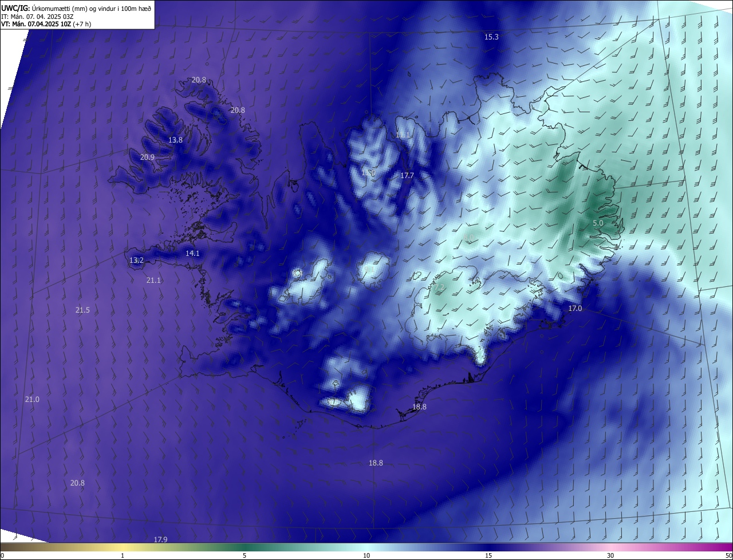Click the map value 8.0
Screen dimensions: 733x560
468,236
